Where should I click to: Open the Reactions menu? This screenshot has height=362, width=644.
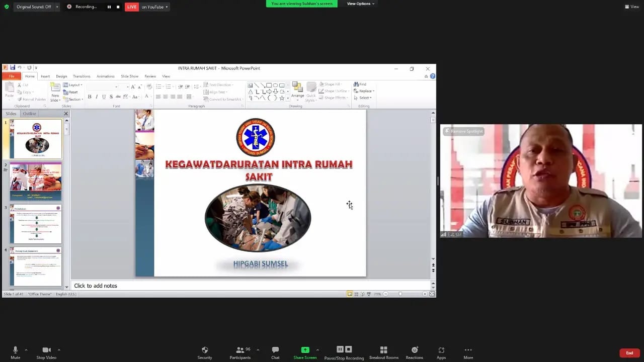[414, 350]
